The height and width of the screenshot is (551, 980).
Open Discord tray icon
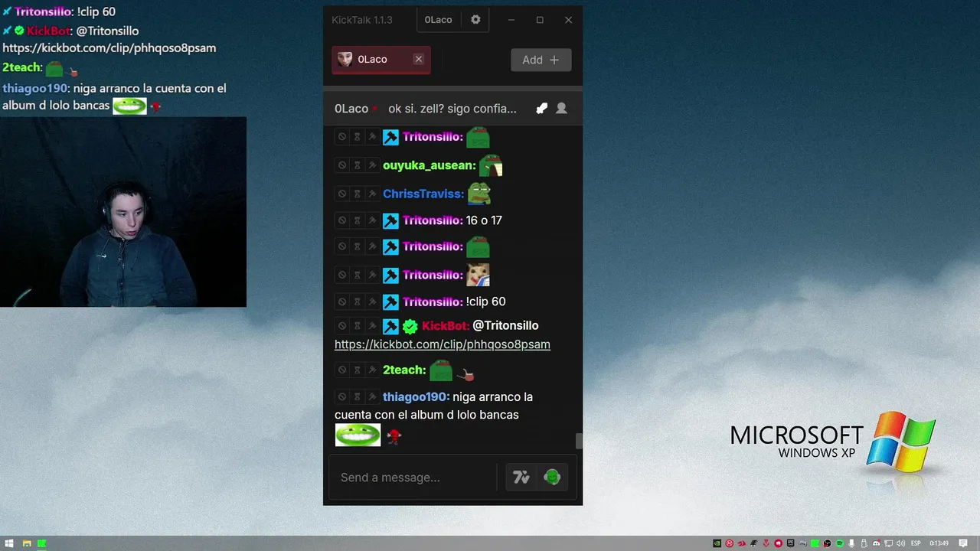(x=877, y=543)
